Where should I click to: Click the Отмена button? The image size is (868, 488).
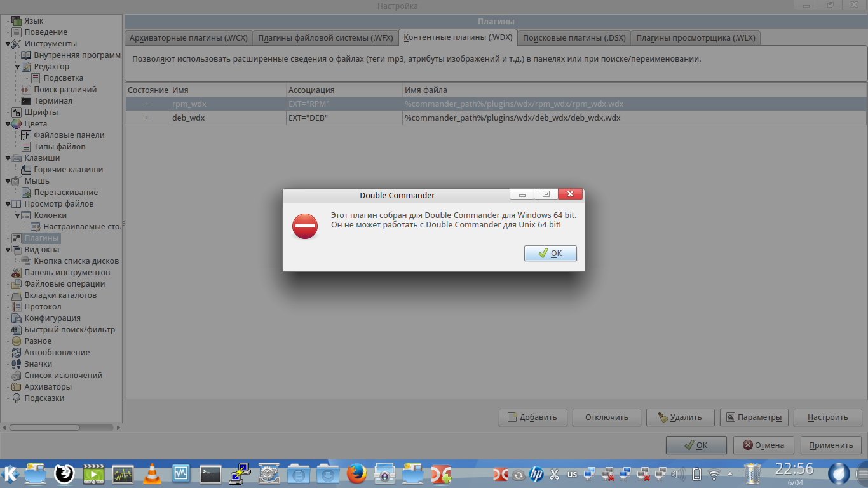(x=764, y=445)
